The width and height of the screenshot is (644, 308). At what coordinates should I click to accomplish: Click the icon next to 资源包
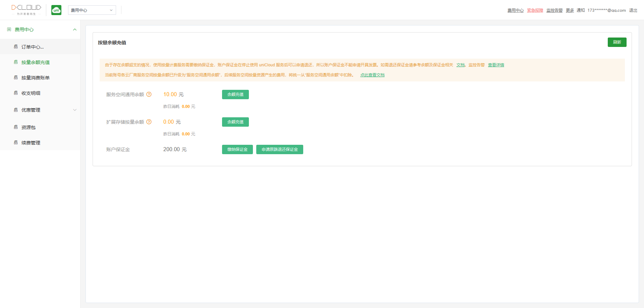pos(16,127)
